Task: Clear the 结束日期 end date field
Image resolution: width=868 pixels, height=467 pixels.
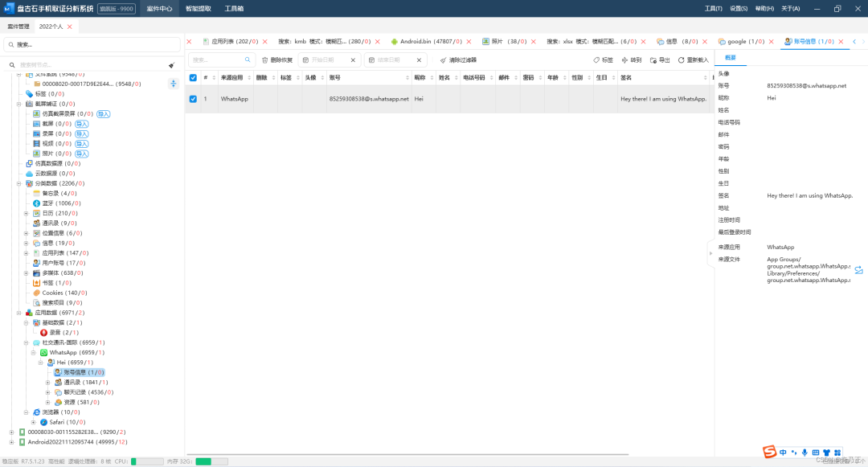Action: (419, 59)
